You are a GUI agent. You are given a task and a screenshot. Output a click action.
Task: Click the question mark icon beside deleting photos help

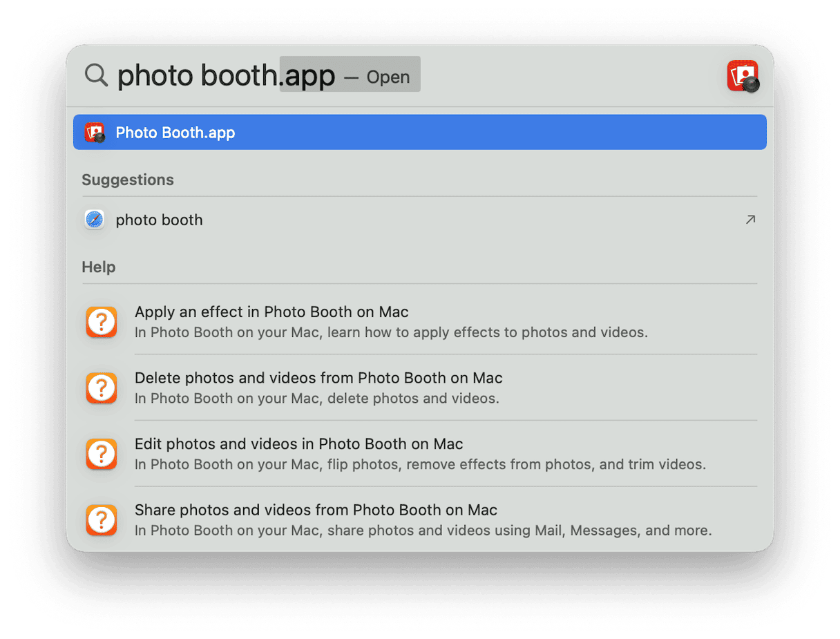coord(101,388)
